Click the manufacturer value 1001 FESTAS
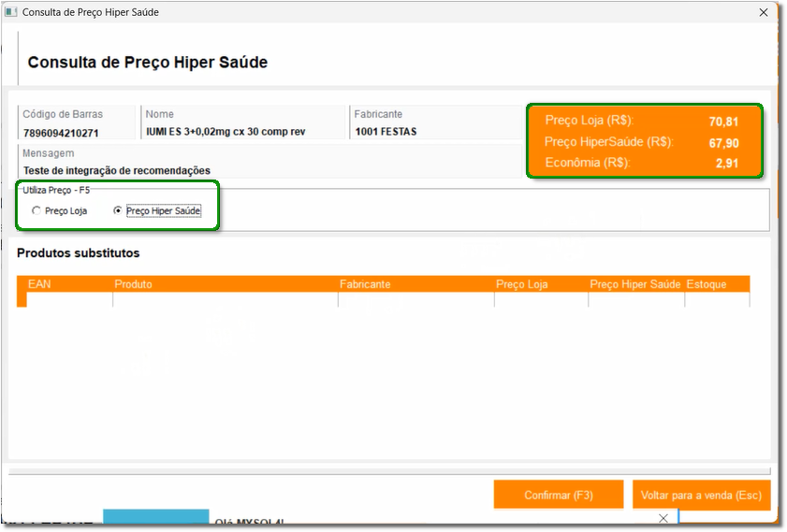The height and width of the screenshot is (532, 787). coord(386,132)
